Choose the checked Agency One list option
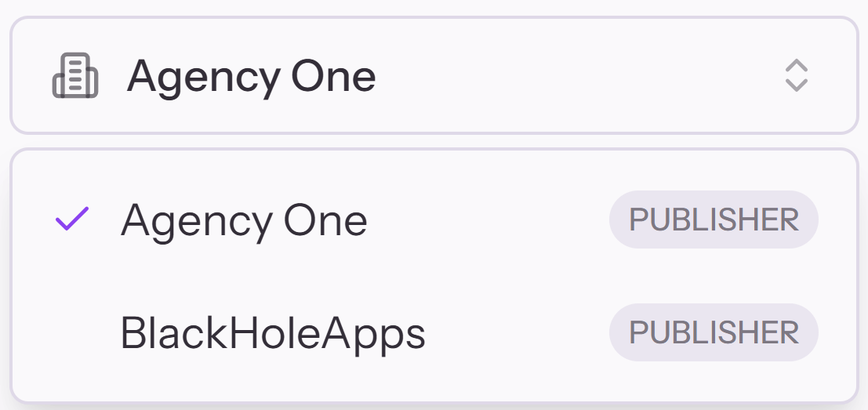Screen dimensions: 868x410 243,220
